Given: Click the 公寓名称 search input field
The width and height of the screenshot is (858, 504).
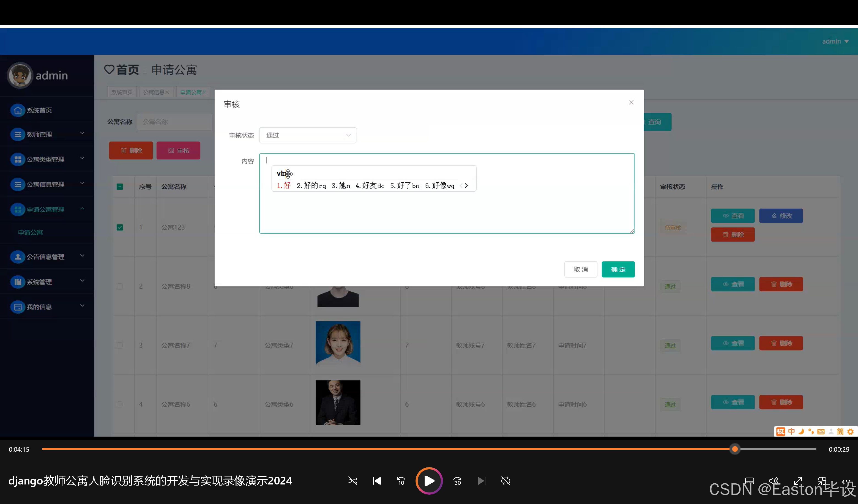Looking at the screenshot, I should click(174, 122).
